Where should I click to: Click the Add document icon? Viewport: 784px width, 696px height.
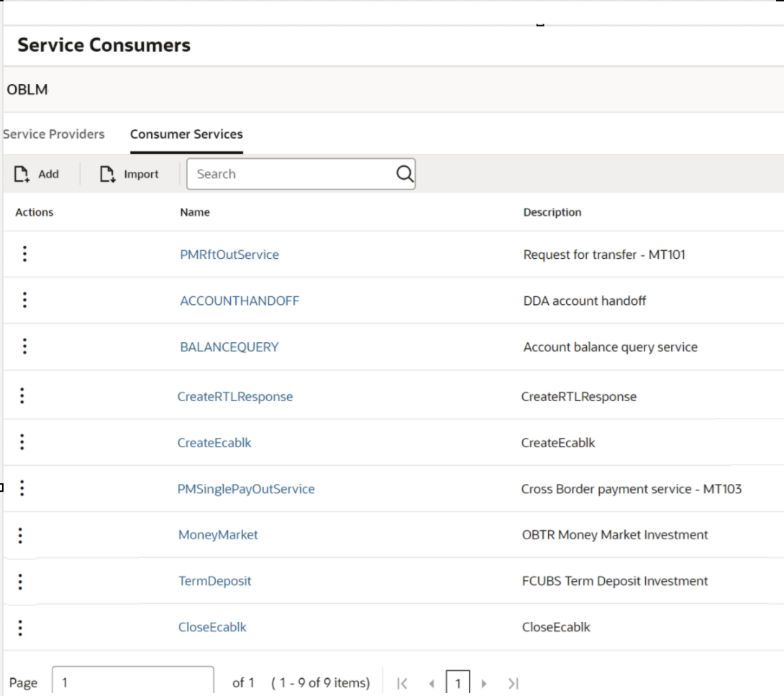22,174
